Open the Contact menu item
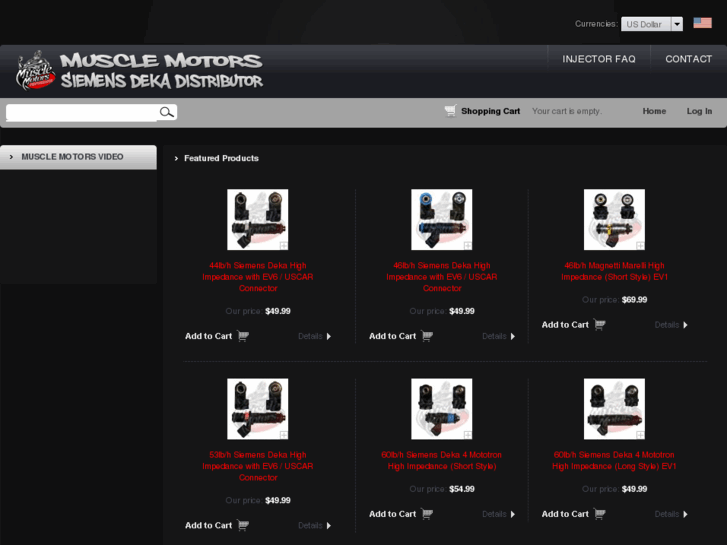 coord(689,59)
